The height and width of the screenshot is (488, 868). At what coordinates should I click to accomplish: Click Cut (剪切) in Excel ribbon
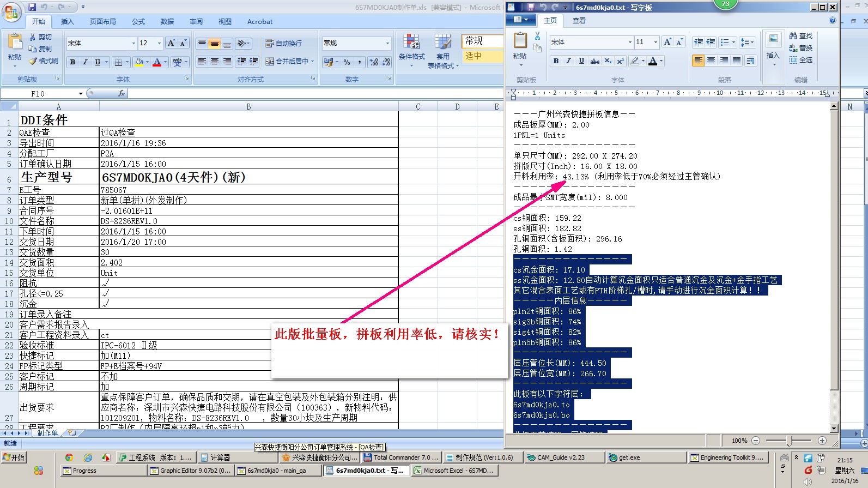(41, 37)
